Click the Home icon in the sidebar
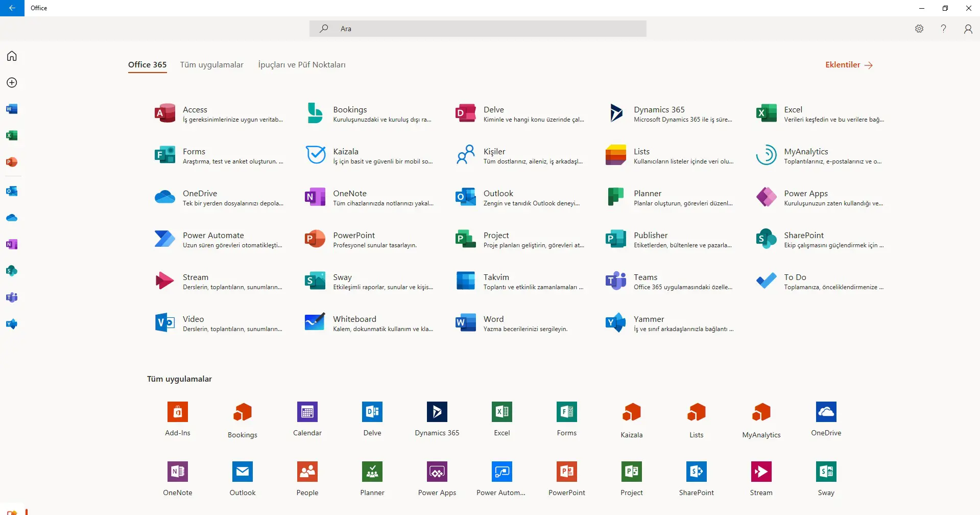The width and height of the screenshot is (980, 515). (12, 56)
